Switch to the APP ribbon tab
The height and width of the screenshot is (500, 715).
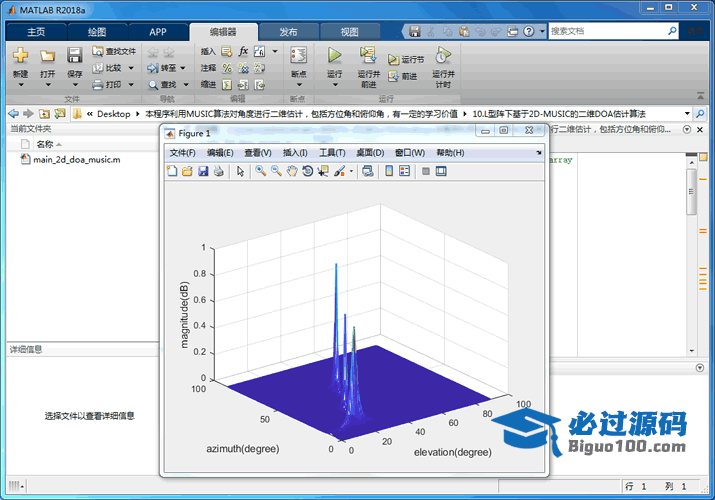158,31
